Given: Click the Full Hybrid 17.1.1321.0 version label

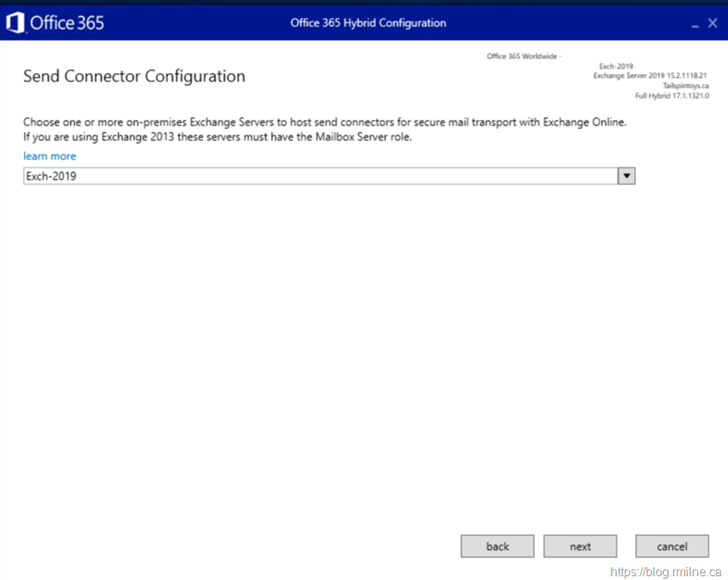Looking at the screenshot, I should (x=671, y=96).
